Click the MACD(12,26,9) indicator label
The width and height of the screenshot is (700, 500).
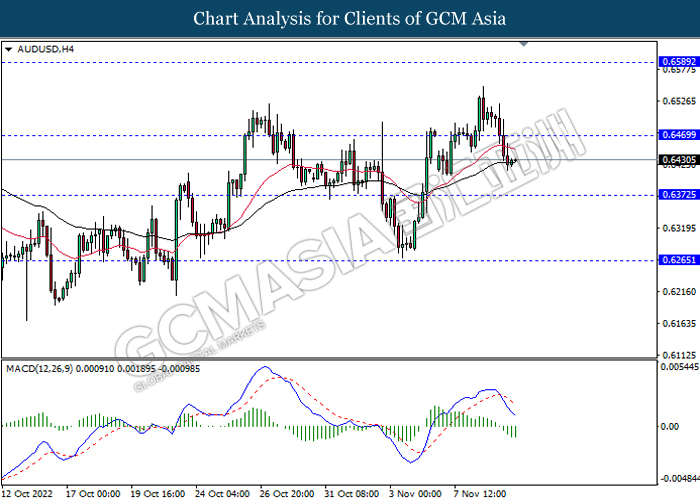coord(103,369)
